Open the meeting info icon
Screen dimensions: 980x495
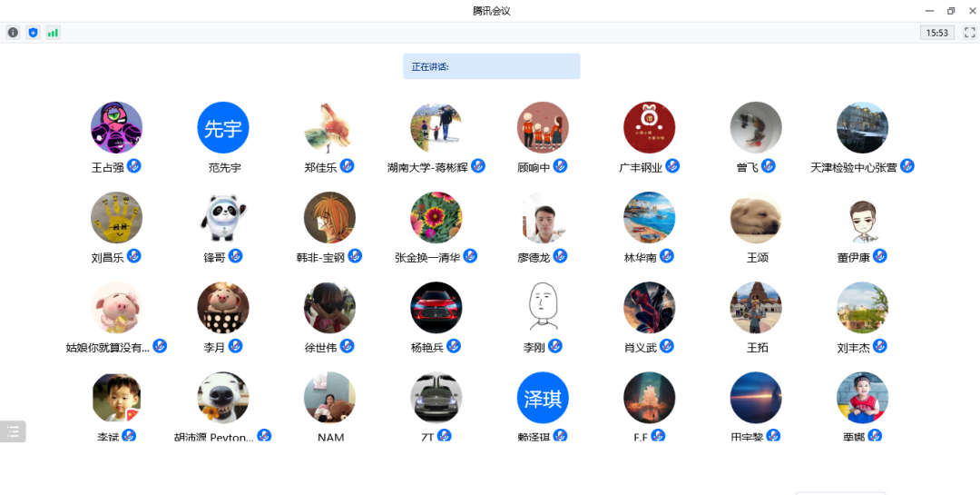[13, 33]
